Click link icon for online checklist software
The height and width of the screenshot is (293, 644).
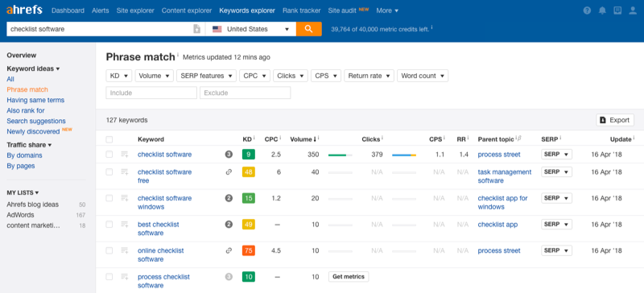(x=229, y=250)
